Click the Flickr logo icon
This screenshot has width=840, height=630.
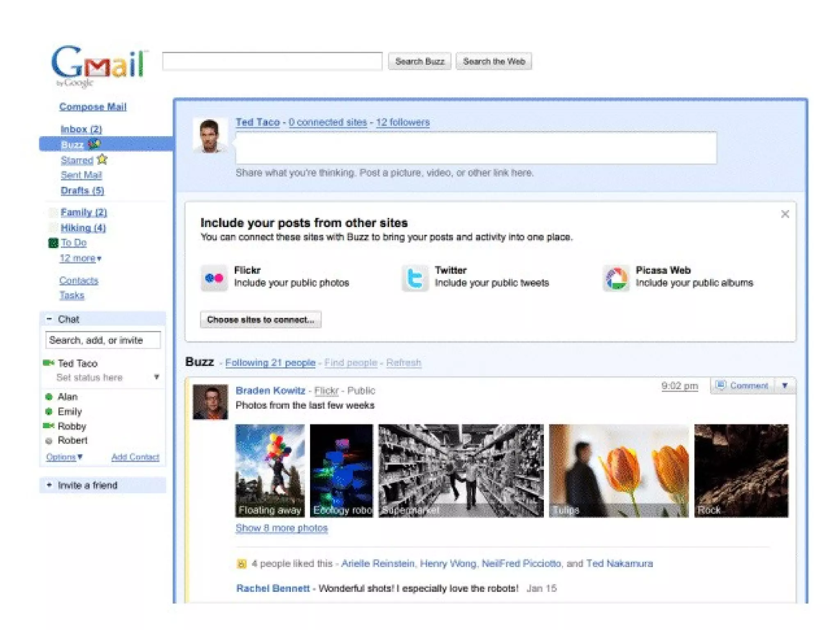214,278
